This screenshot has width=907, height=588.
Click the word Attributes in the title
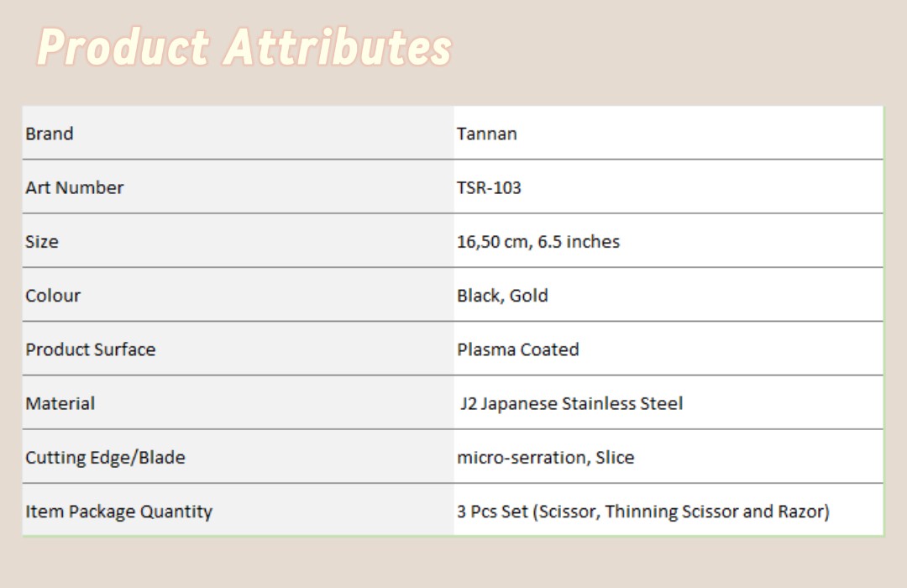338,47
